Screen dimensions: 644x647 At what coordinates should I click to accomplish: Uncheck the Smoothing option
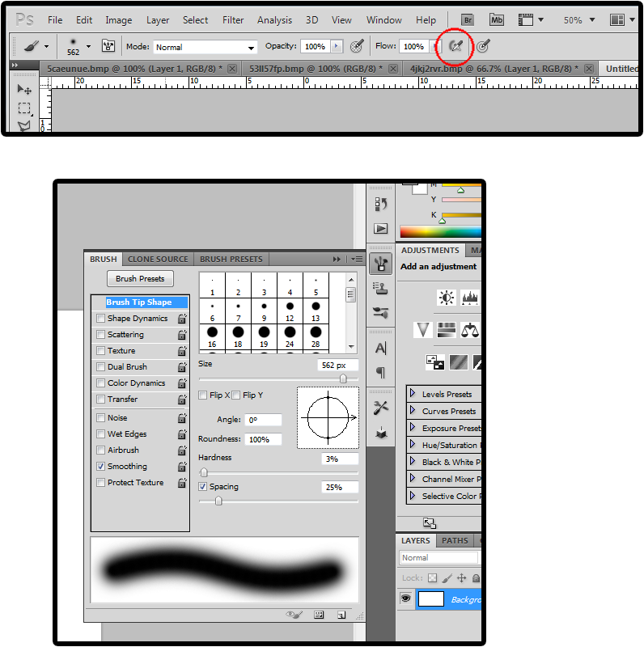point(100,467)
